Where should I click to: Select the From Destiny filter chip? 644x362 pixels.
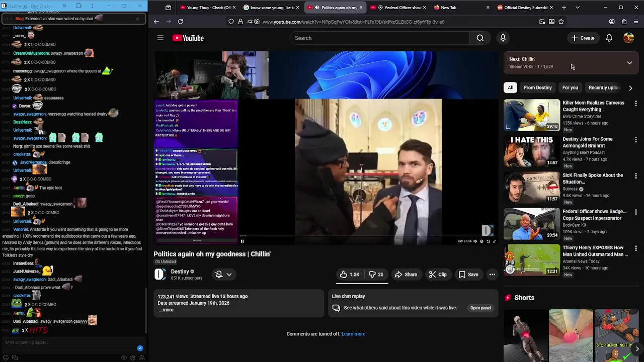[538, 87]
